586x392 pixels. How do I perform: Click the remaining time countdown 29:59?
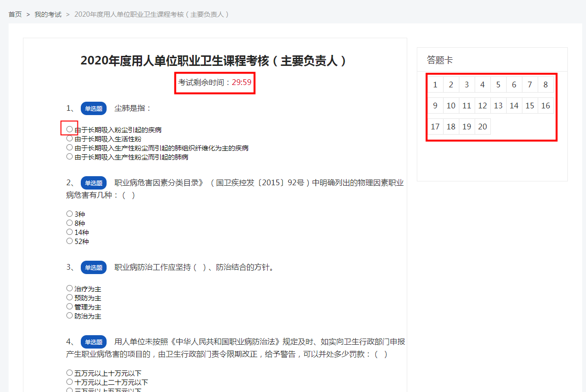click(x=241, y=82)
